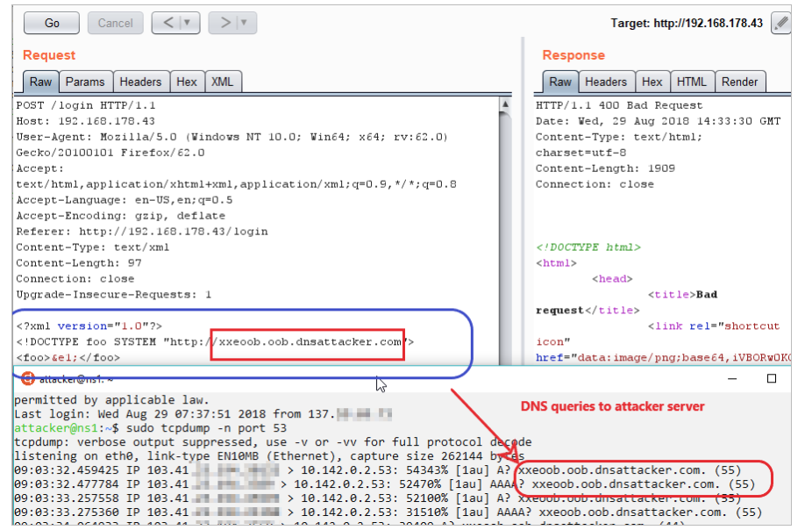The height and width of the screenshot is (530, 812).
Task: Open the Response Headers tab
Action: click(x=606, y=82)
